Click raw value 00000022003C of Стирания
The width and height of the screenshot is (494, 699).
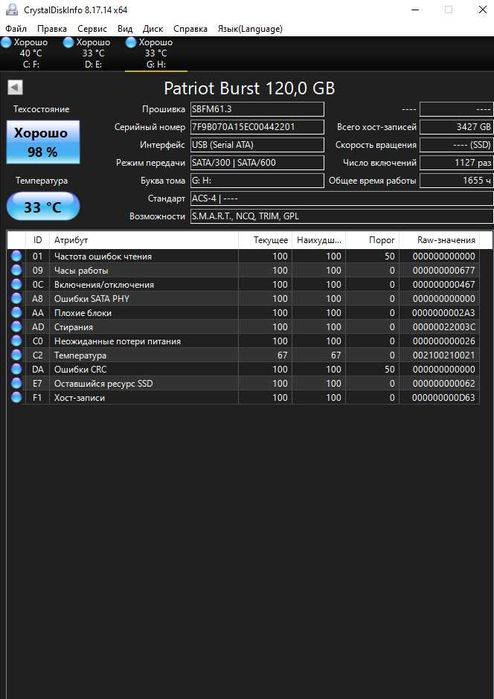click(444, 327)
